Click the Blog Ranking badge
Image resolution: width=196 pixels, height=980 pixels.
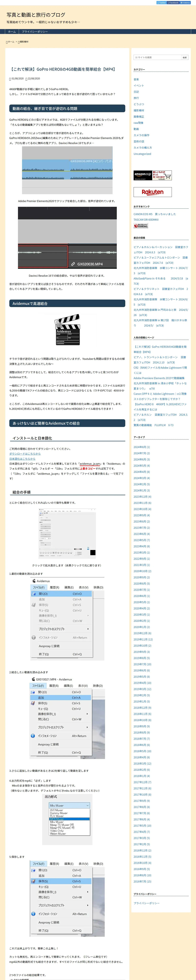pos(141,226)
